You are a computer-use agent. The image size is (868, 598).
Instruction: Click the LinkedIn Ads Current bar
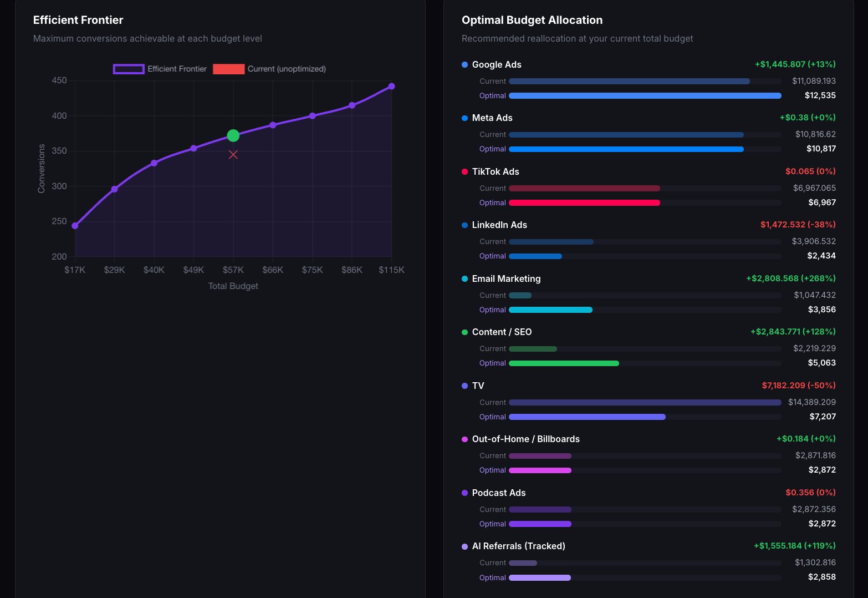click(x=551, y=242)
